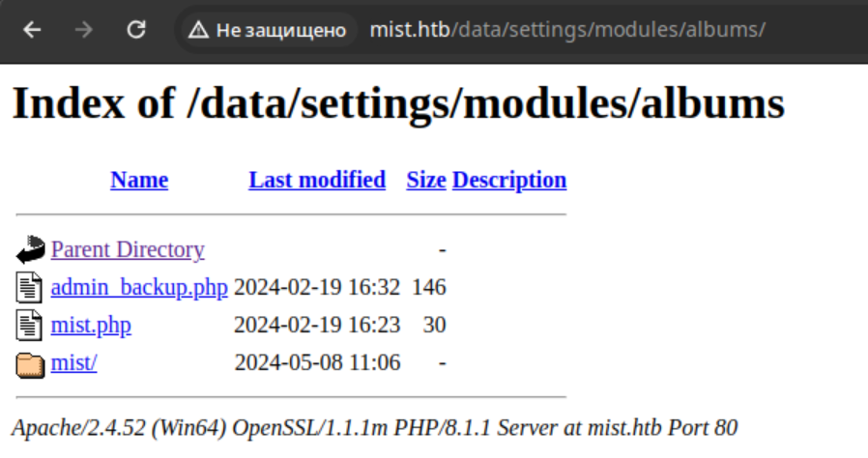Image resolution: width=868 pixels, height=458 pixels.
Task: Go back to the previous page
Action: click(32, 29)
